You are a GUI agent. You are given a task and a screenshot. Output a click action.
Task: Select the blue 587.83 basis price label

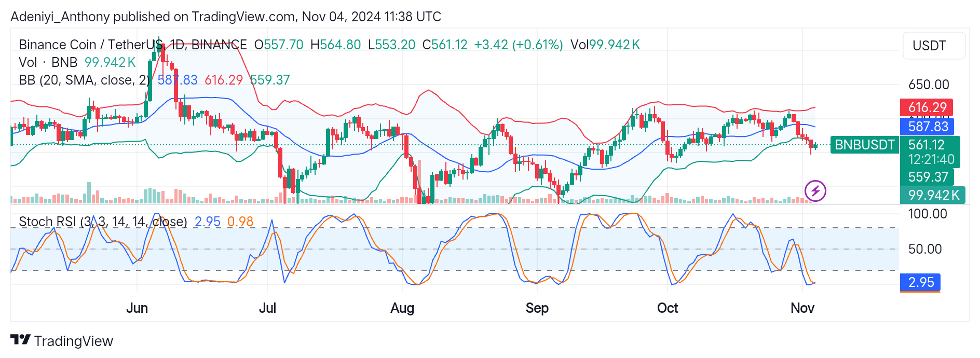click(x=927, y=126)
